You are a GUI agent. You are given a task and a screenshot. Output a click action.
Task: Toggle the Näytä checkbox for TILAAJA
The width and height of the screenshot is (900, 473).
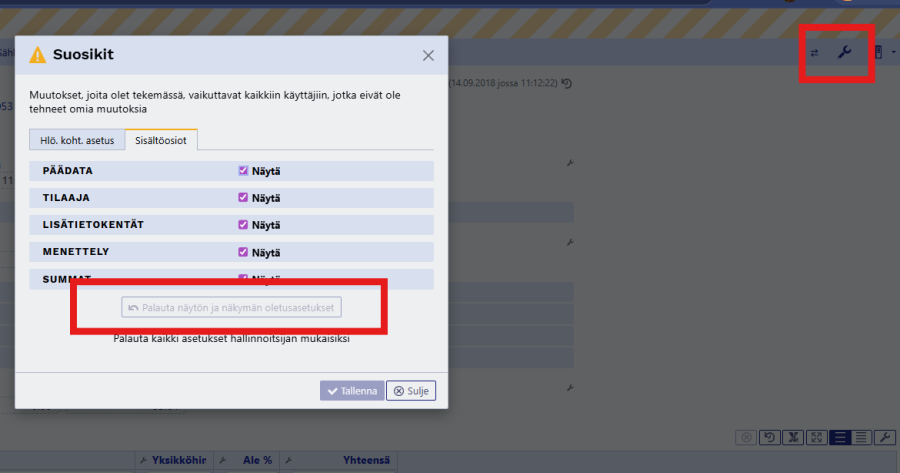point(243,198)
